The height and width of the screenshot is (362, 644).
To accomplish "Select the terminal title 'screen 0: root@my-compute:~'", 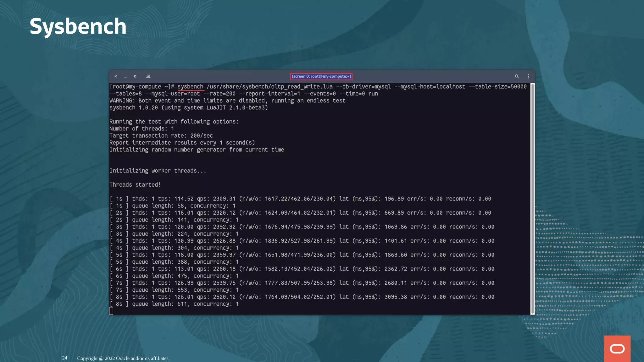I will tap(321, 76).
